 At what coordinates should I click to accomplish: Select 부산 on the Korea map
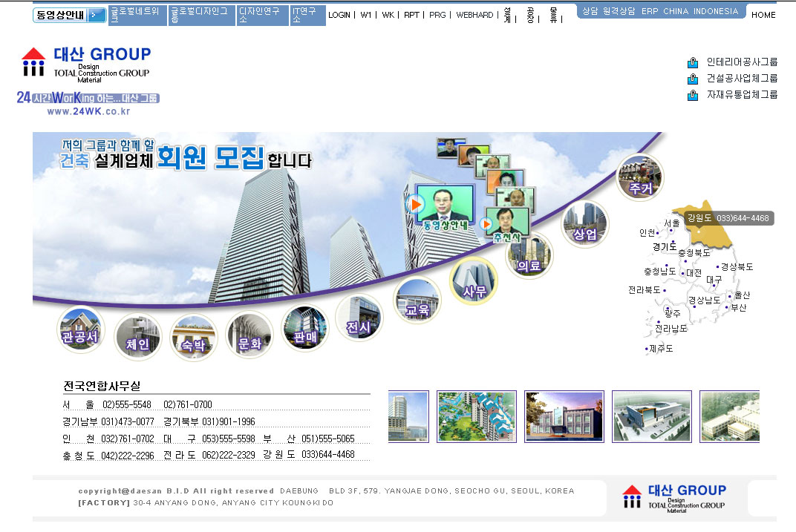(x=739, y=308)
